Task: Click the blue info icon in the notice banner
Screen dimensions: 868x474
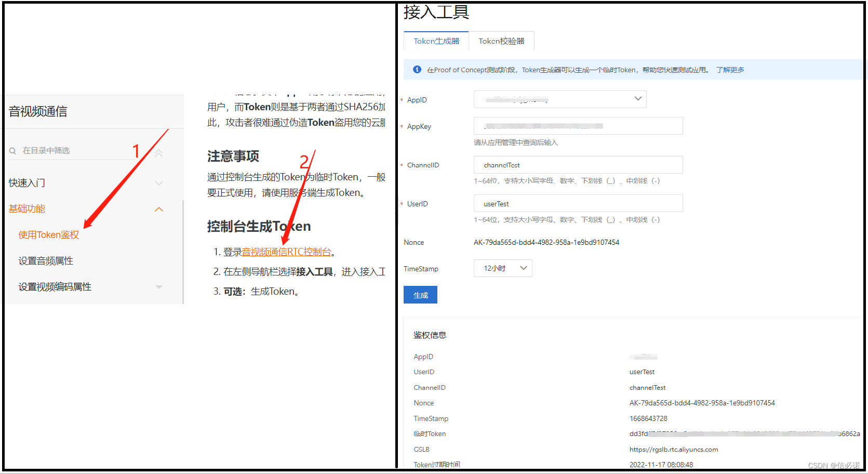Action: 417,69
